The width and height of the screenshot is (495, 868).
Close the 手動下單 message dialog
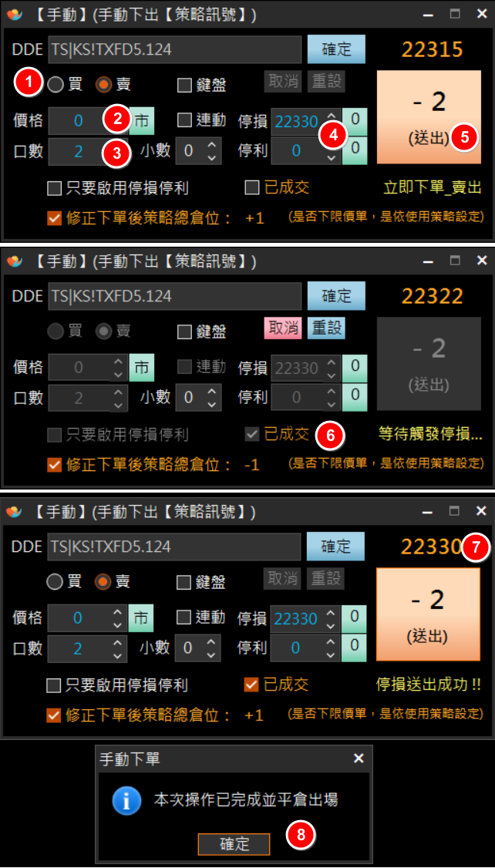coord(359,759)
